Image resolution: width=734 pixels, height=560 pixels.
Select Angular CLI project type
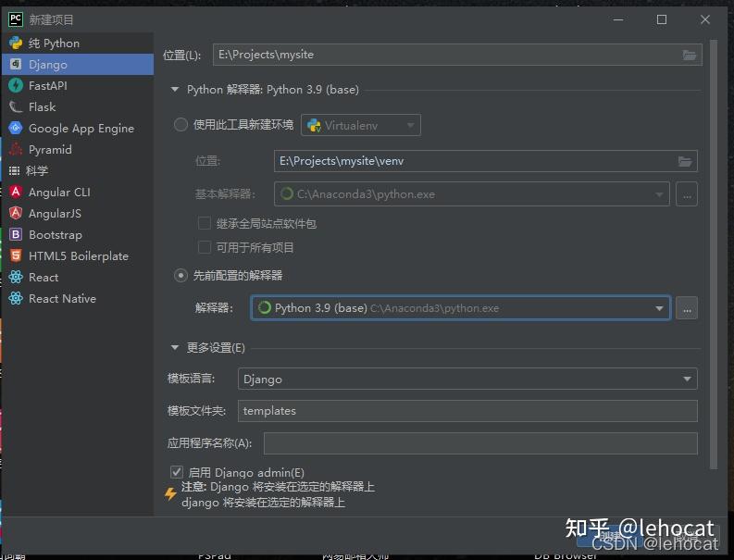click(x=78, y=192)
